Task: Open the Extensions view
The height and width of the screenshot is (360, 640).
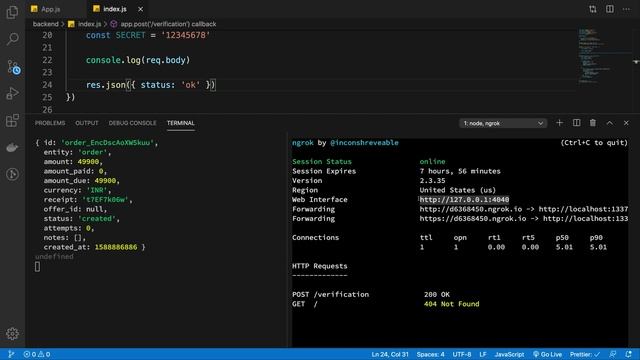Action: [12, 120]
